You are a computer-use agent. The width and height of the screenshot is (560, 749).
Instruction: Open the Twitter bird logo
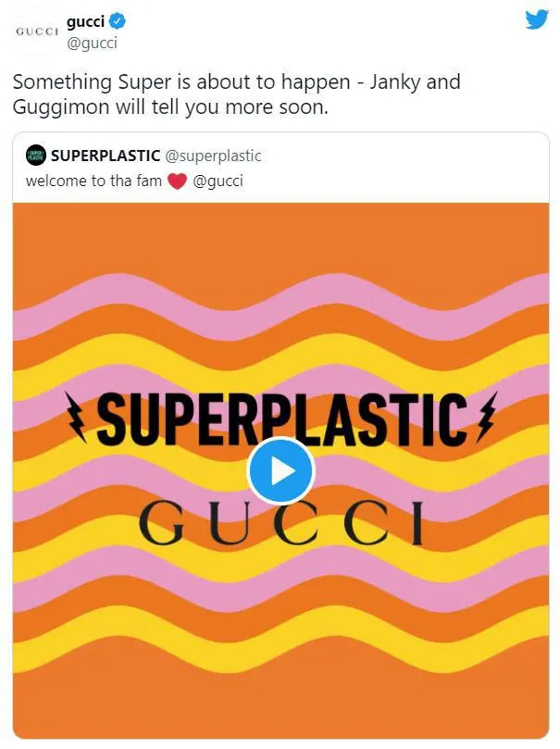(536, 20)
